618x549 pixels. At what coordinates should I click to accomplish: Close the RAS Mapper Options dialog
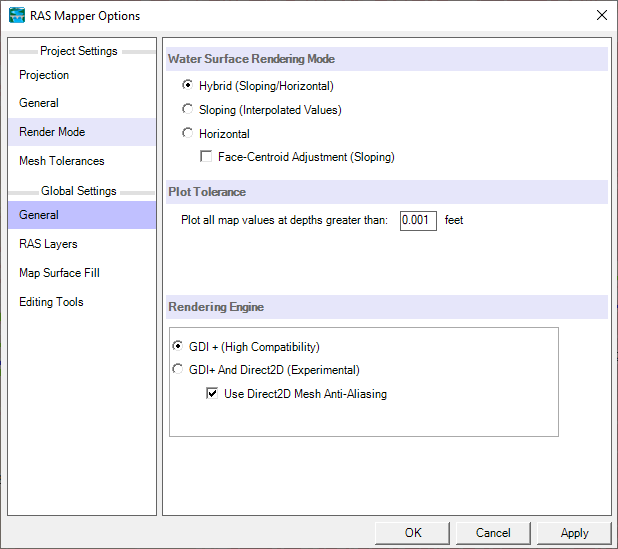pos(601,15)
